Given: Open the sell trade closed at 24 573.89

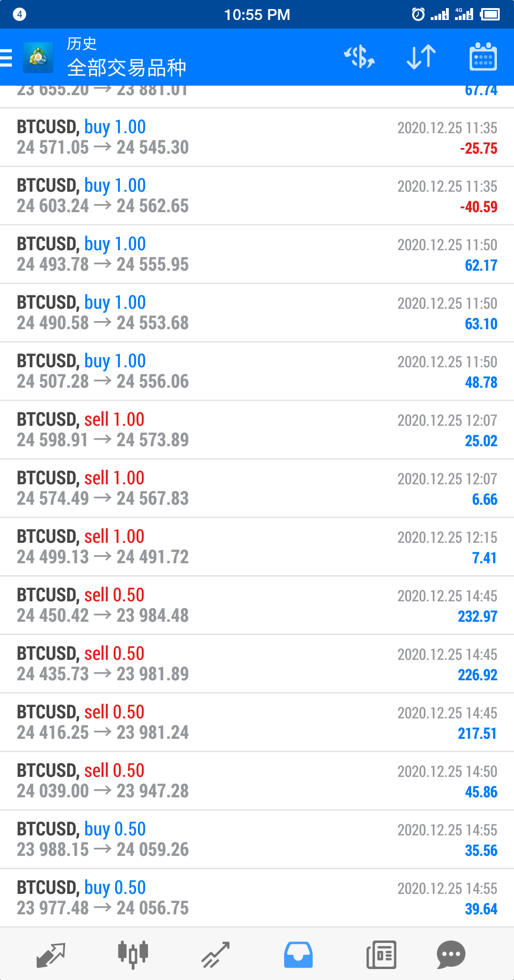Looking at the screenshot, I should (x=257, y=430).
